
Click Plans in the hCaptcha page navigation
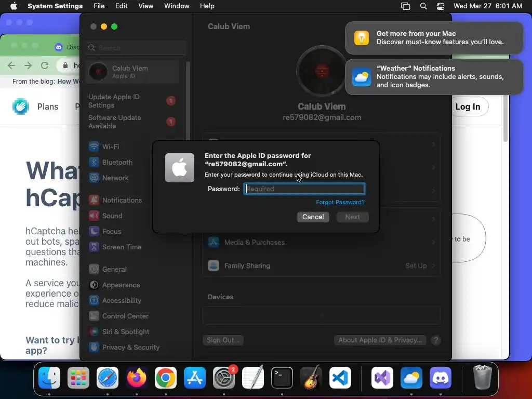48,107
